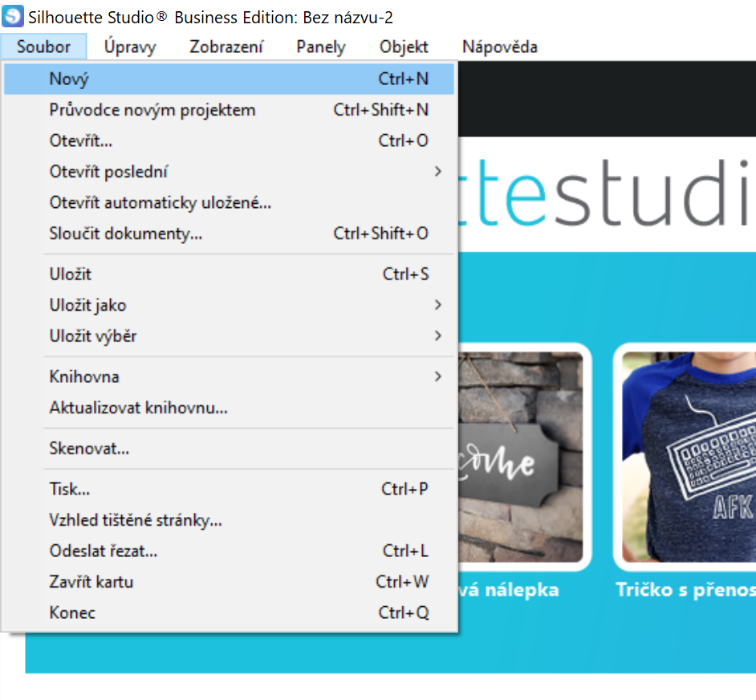Expand the Uložit výběr submenu

click(437, 336)
